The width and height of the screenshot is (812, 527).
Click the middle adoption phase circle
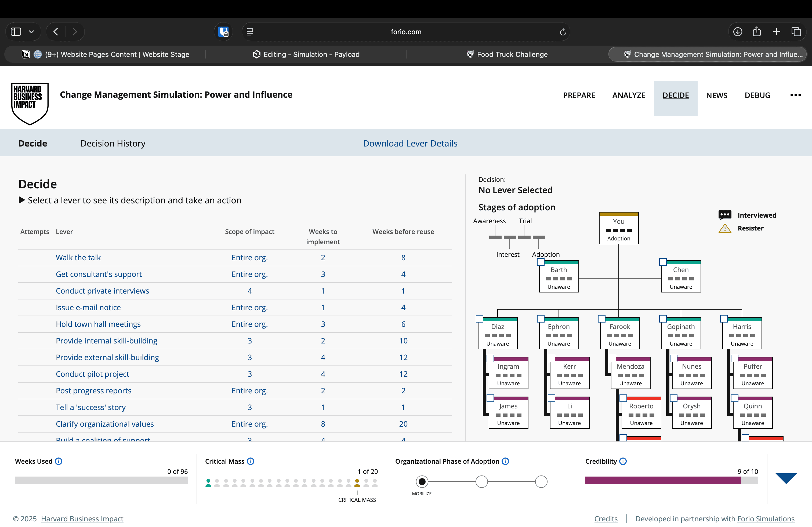click(x=481, y=482)
